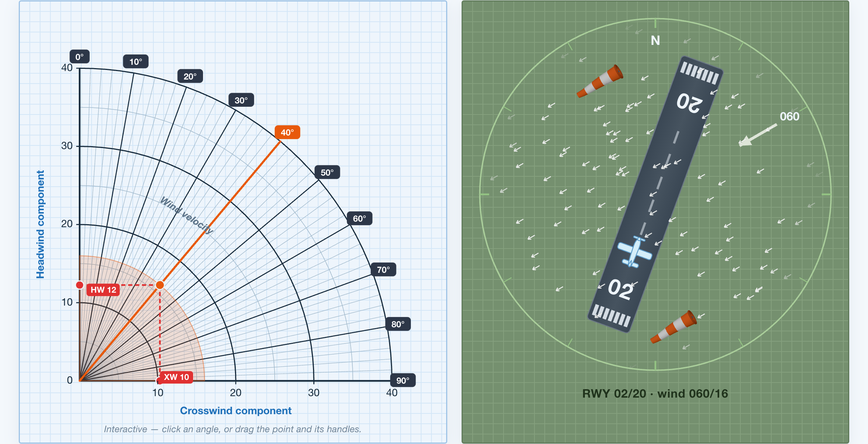The image size is (868, 444).
Task: Click the 060 wind heading label
Action: [789, 116]
